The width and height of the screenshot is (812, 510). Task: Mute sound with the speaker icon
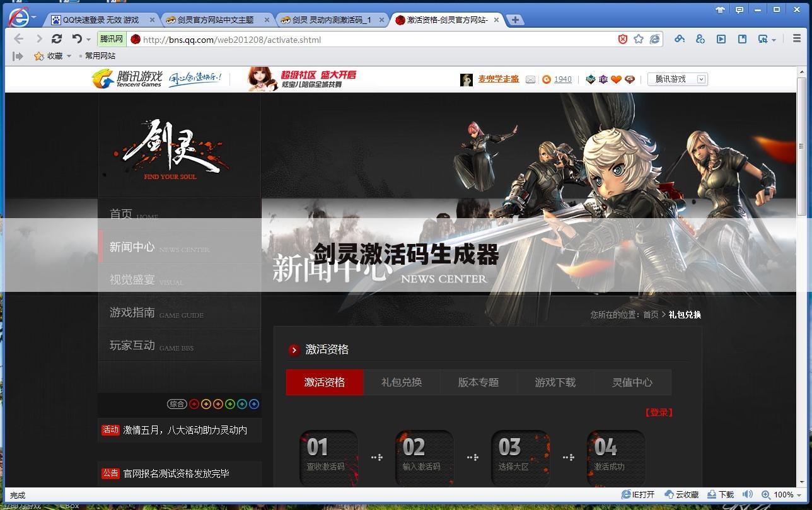748,495
